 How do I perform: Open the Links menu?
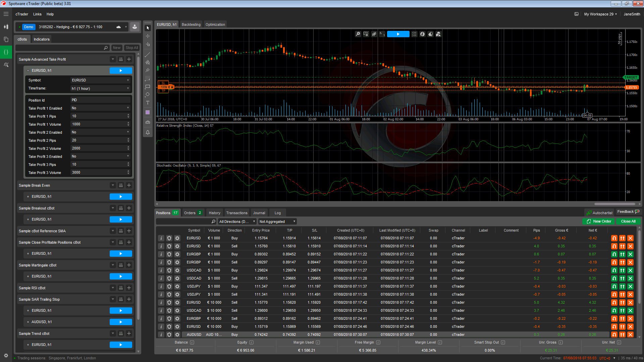(37, 14)
